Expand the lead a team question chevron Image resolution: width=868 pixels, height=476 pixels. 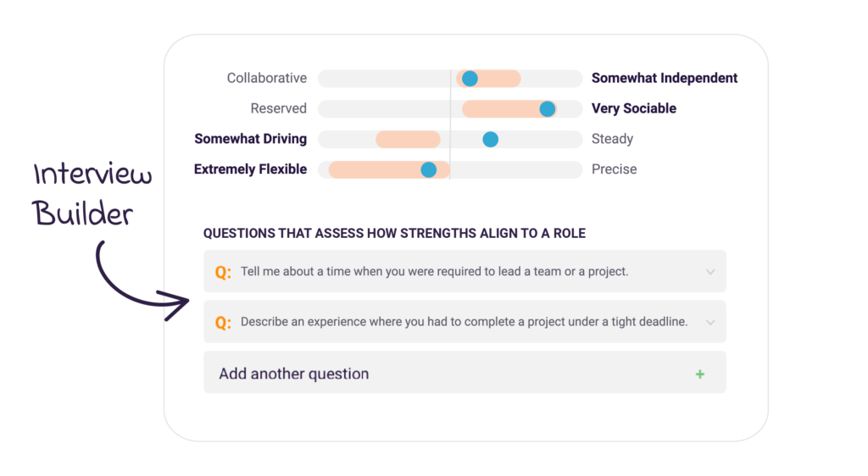click(710, 272)
